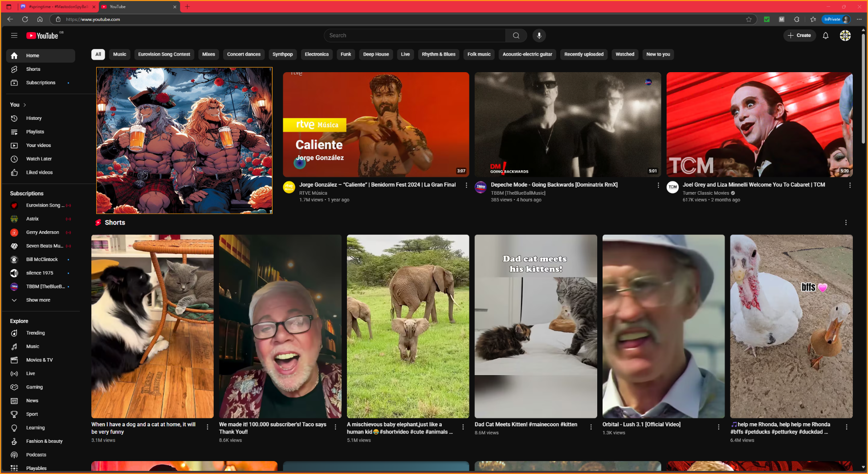Open the Shorts shelf options menu
This screenshot has height=474, width=868.
pos(846,223)
